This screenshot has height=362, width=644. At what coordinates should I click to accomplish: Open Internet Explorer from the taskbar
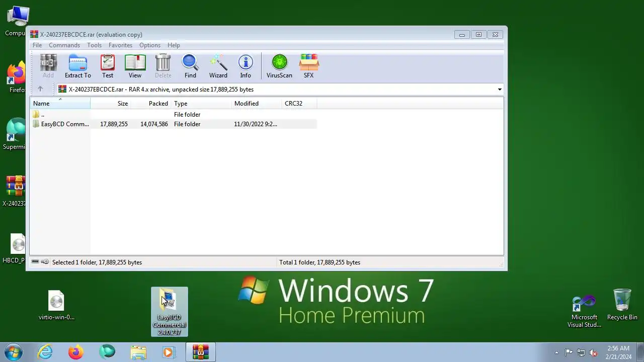45,352
